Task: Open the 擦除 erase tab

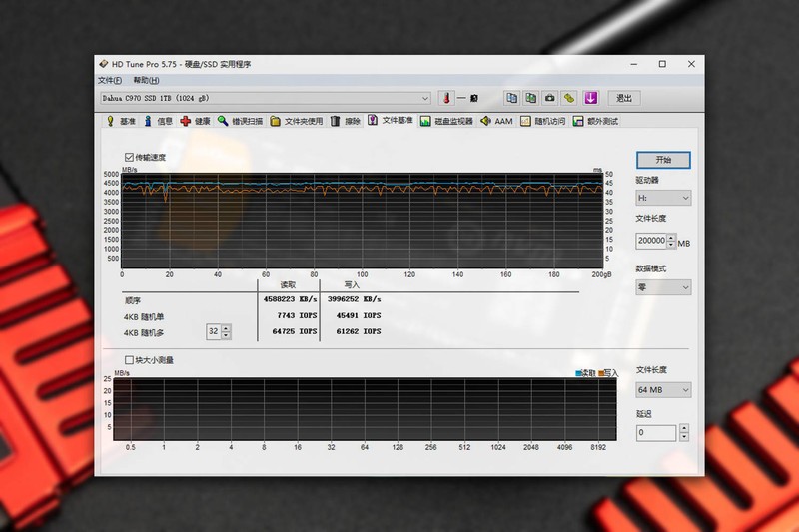Action: point(345,121)
